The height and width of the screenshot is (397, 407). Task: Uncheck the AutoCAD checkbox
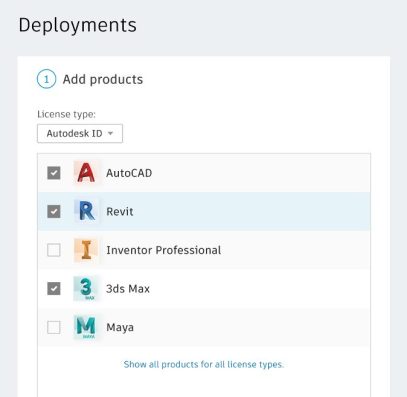[x=54, y=173]
